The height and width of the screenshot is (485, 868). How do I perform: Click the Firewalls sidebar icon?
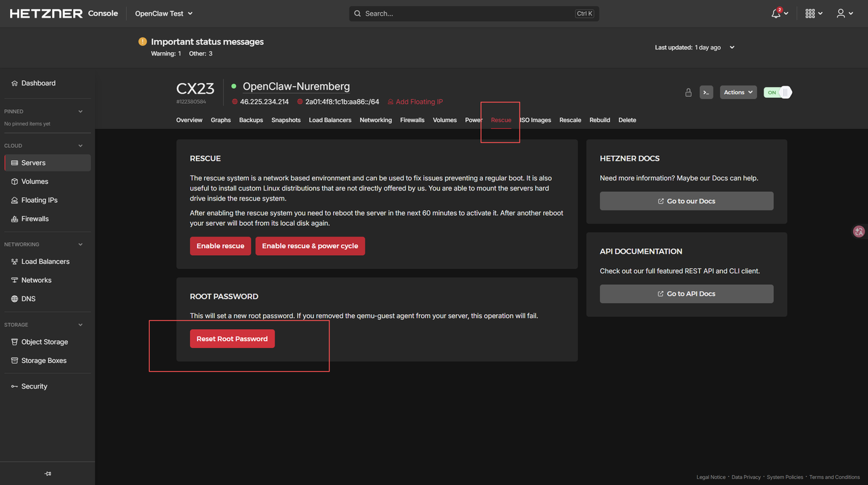[x=15, y=219]
